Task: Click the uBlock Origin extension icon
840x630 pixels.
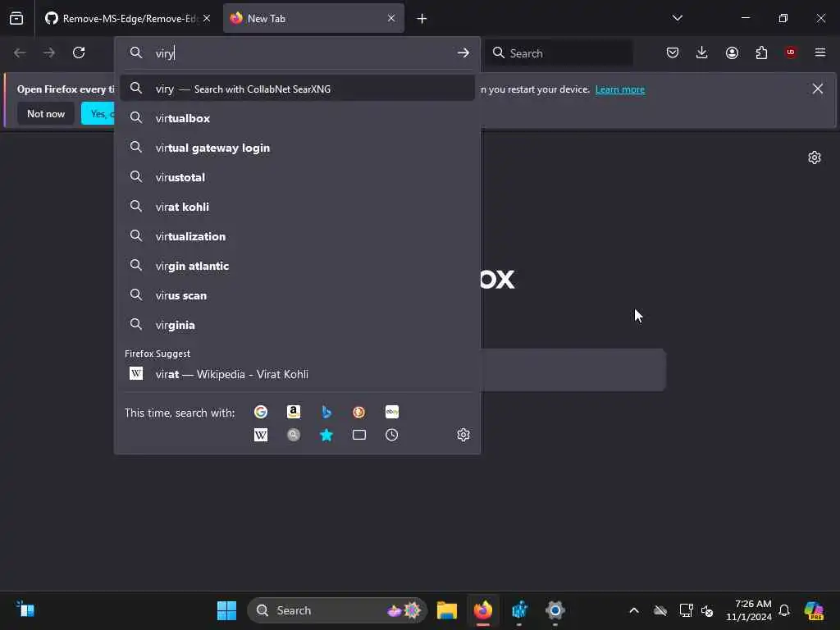Action: [791, 52]
